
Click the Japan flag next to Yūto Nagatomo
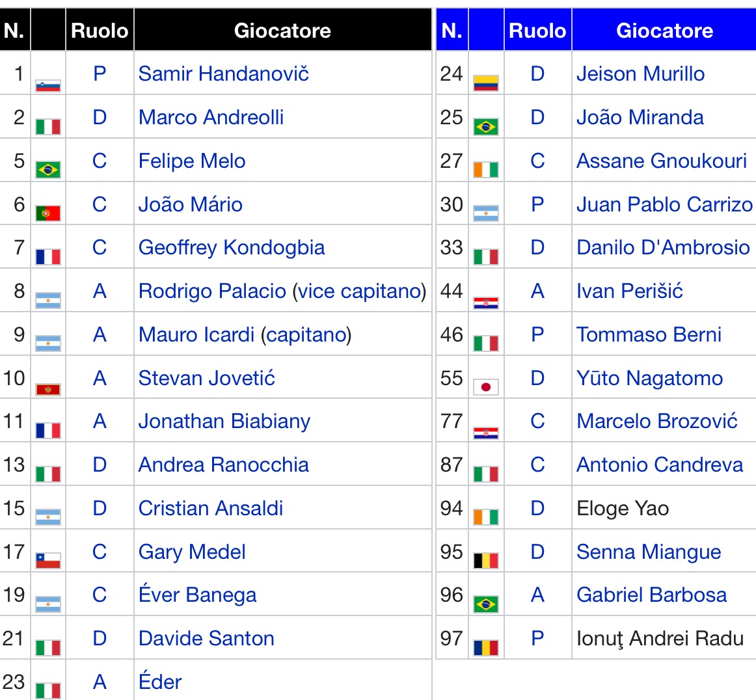pos(486,387)
